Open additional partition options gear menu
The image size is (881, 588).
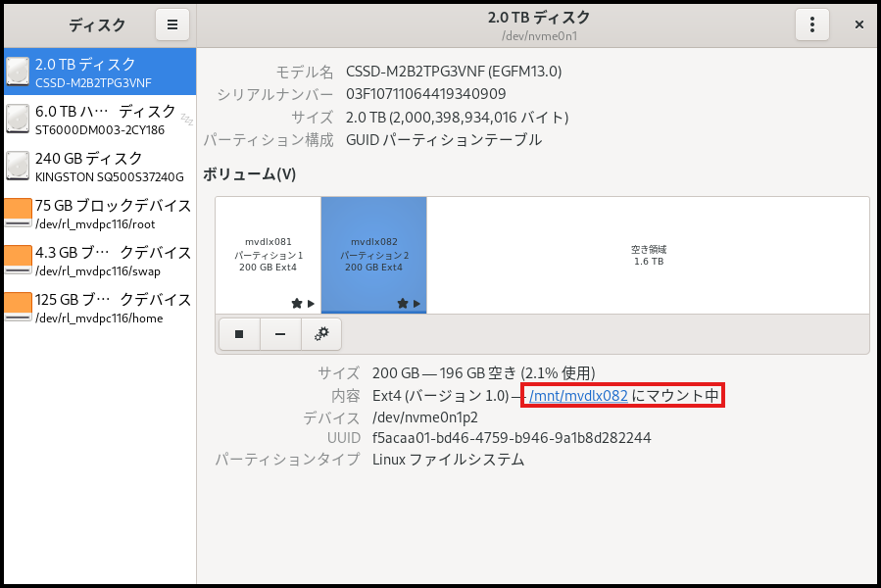click(320, 334)
